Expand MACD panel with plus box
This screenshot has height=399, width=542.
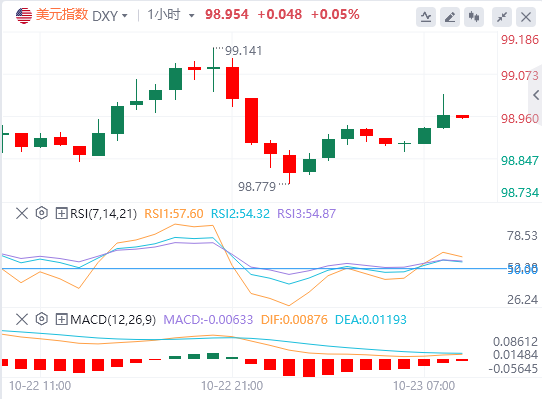(x=62, y=319)
